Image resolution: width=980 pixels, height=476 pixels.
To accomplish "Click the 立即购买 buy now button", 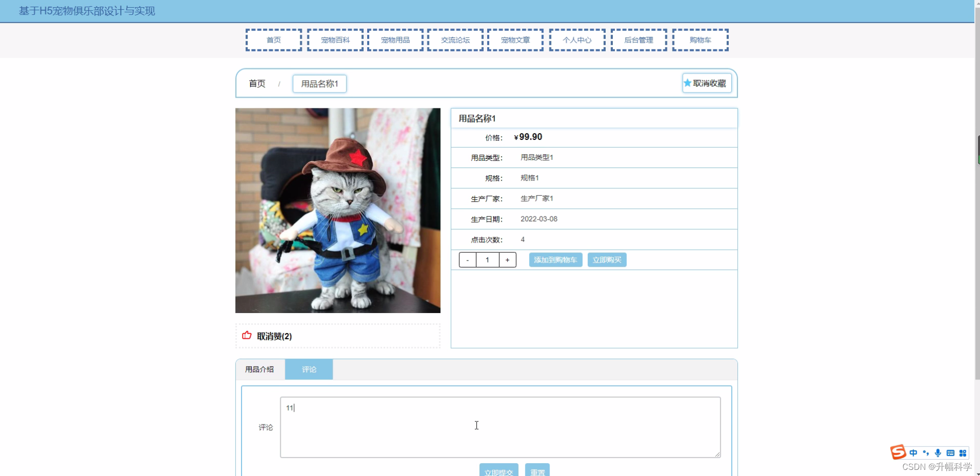I will (607, 259).
